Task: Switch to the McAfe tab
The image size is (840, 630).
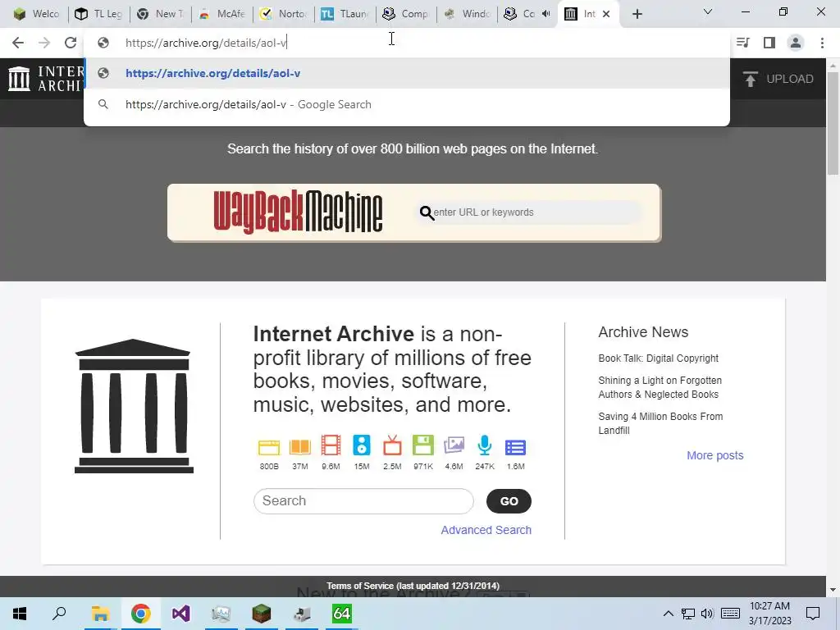Action: point(221,14)
